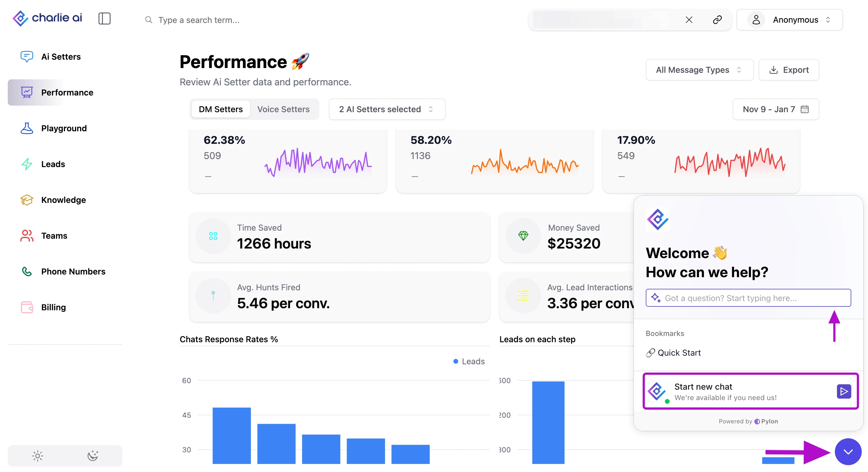The width and height of the screenshot is (868, 472).
Task: Switch to Voice Setters tab
Action: pos(283,109)
